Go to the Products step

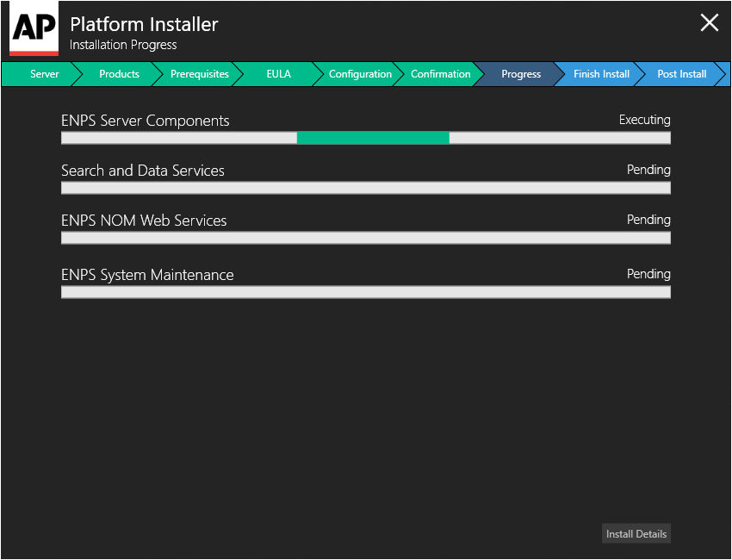point(119,74)
